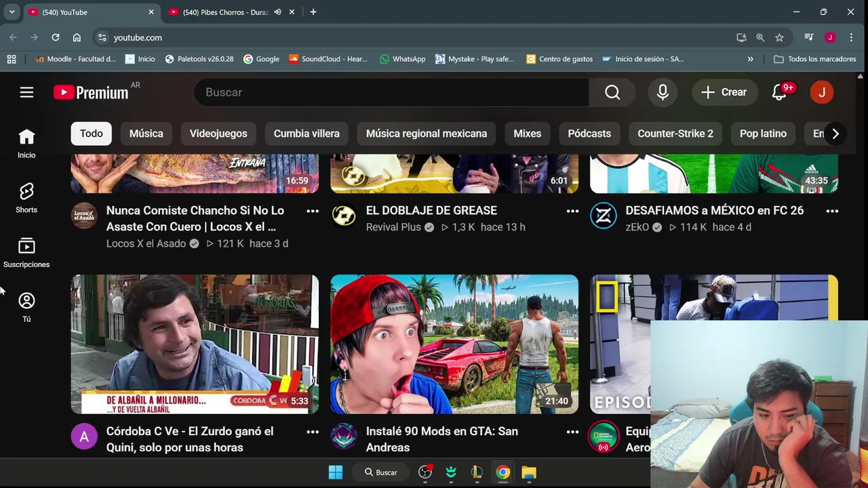Image resolution: width=868 pixels, height=488 pixels.
Task: Open GTA mods video channel avatar
Action: click(x=344, y=436)
